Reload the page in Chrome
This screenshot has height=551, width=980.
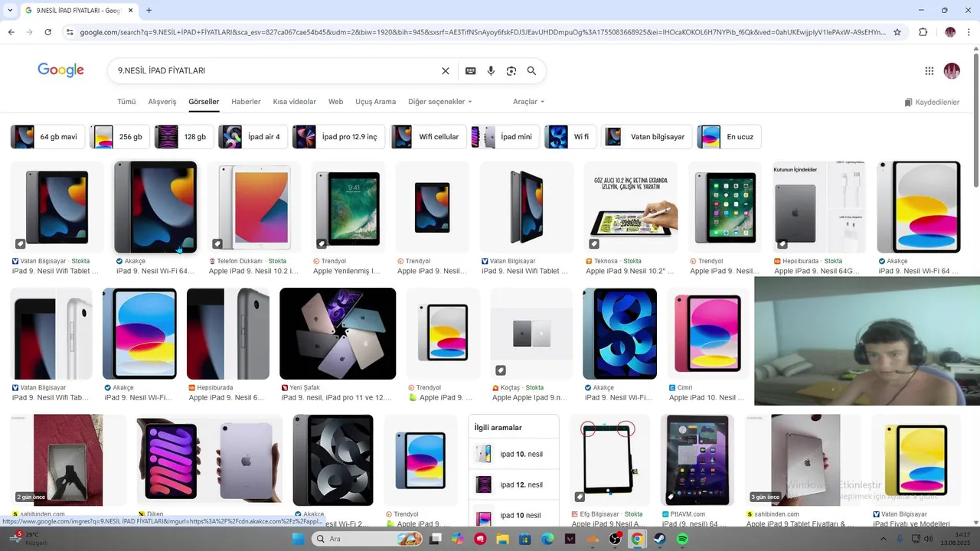click(48, 32)
